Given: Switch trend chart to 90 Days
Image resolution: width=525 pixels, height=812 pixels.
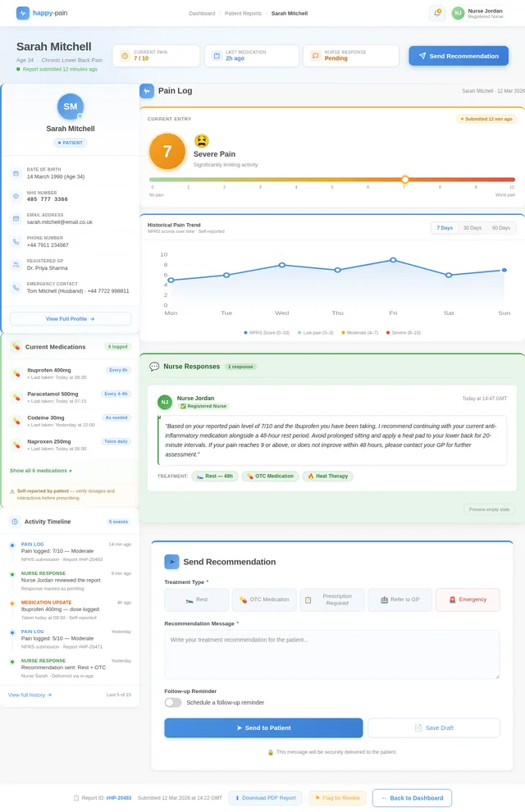Looking at the screenshot, I should (500, 227).
